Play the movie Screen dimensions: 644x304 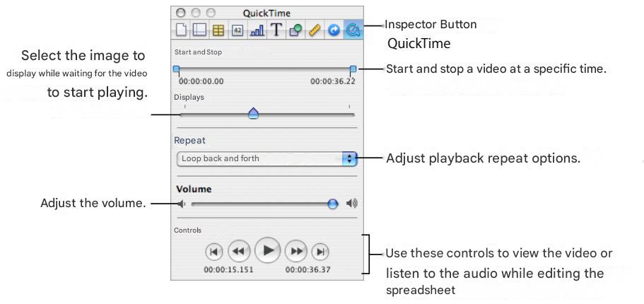tap(268, 250)
